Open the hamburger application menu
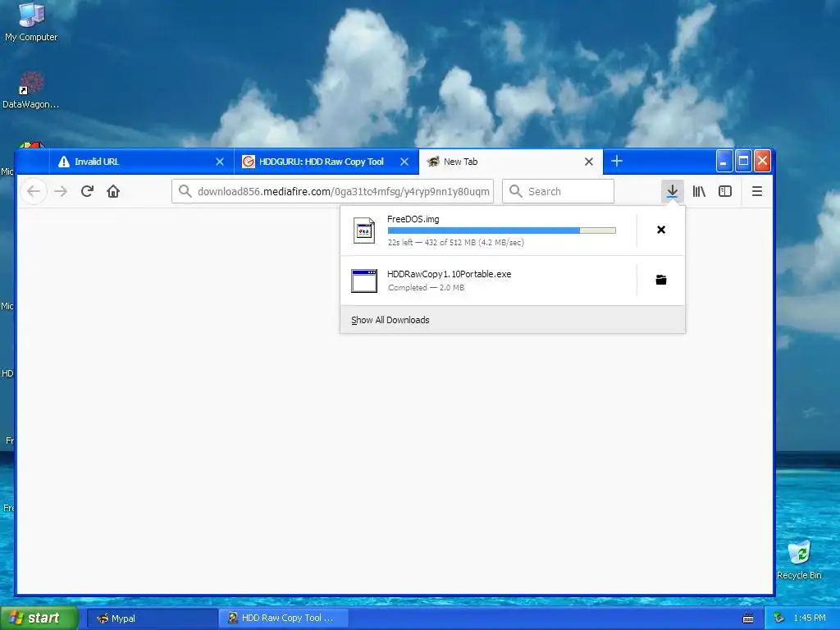The image size is (840, 630). click(x=756, y=191)
